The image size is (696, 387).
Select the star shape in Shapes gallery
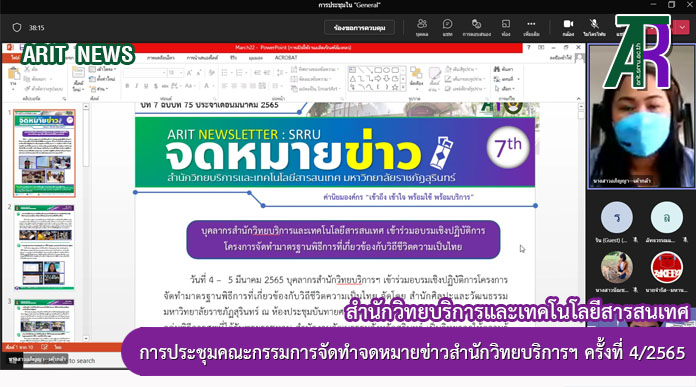click(395, 87)
